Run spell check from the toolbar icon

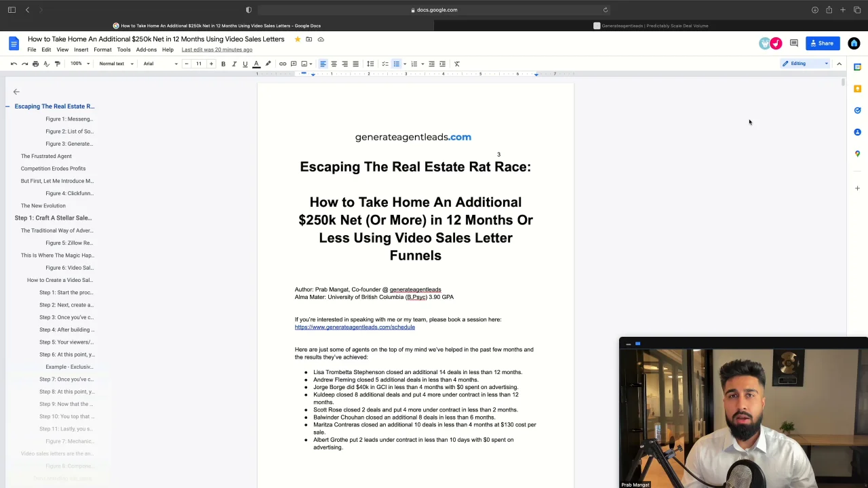pyautogui.click(x=46, y=64)
